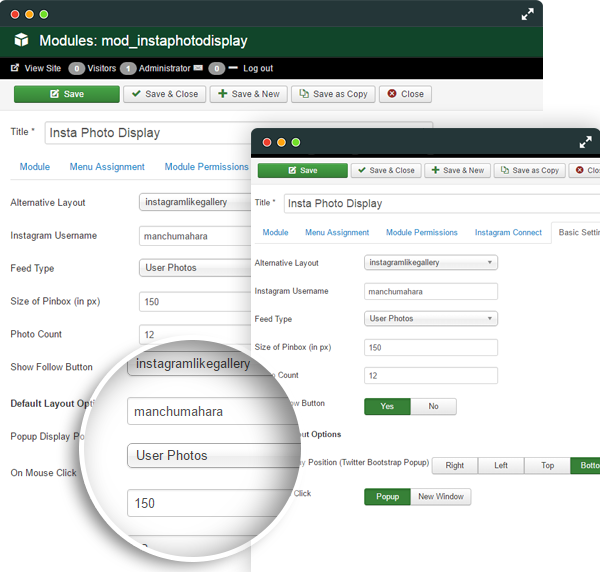Click Save & Close in the front window
This screenshot has width=600, height=572.
386,170
